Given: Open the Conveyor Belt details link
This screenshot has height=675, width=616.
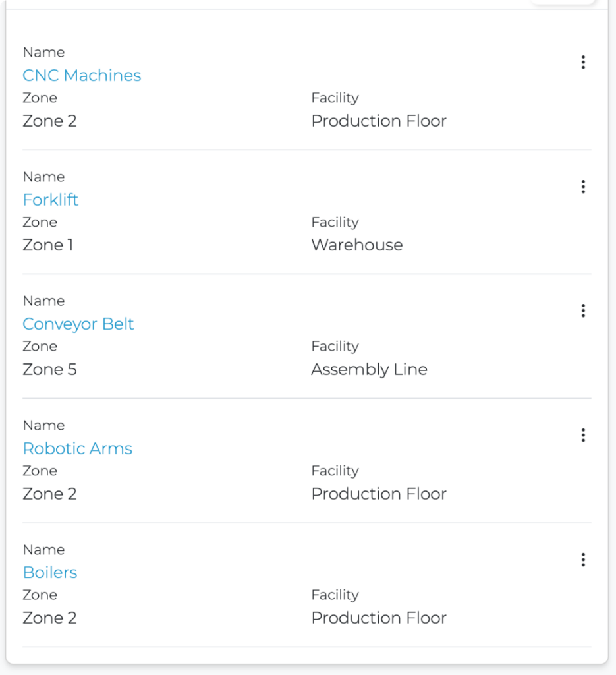Looking at the screenshot, I should [x=78, y=324].
